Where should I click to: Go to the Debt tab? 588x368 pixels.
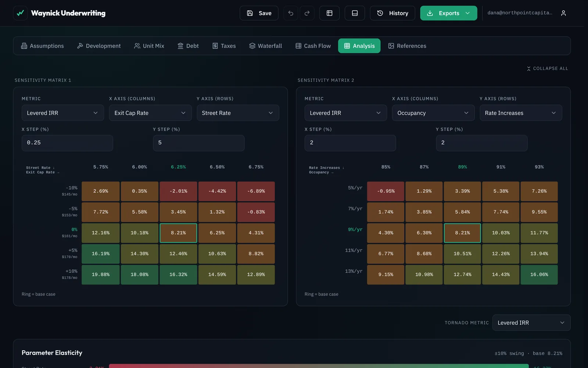(188, 46)
